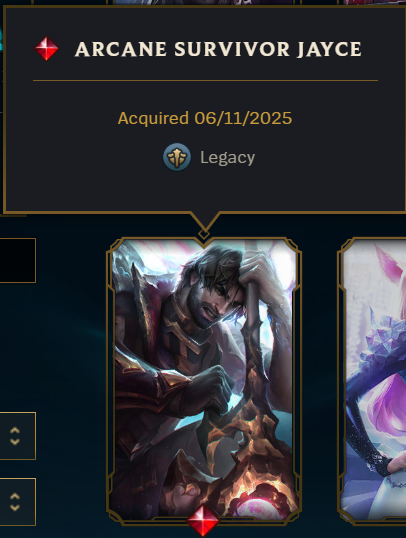Focus the black search field on left
This screenshot has width=406, height=538.
coord(18,260)
